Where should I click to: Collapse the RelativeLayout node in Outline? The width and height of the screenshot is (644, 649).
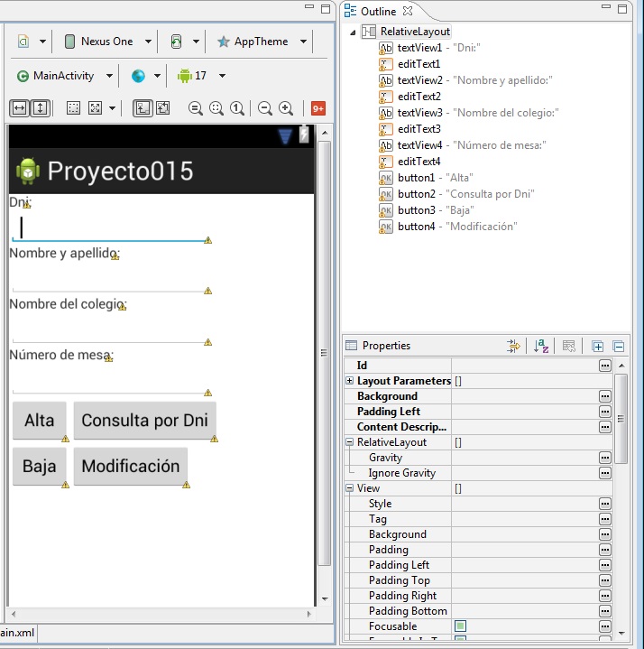(x=353, y=32)
